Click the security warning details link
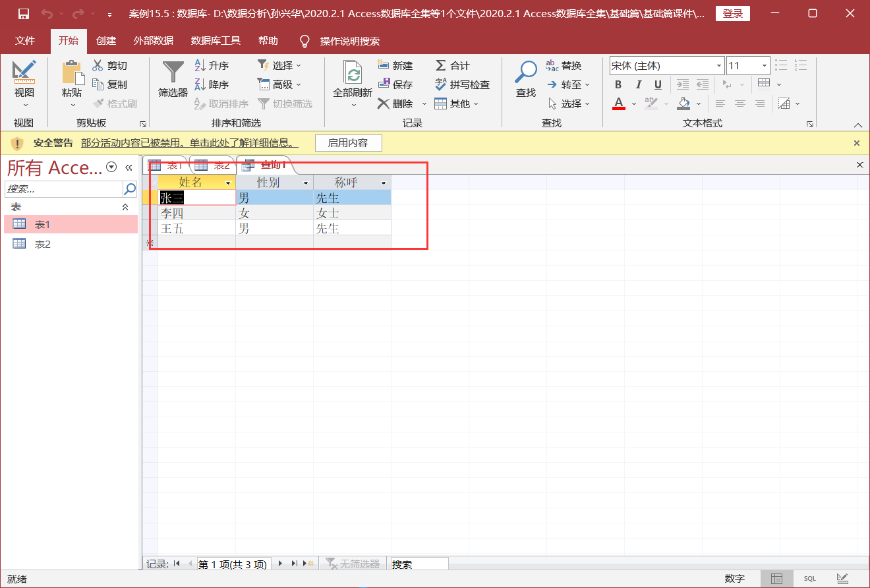The image size is (870, 588). (x=190, y=143)
